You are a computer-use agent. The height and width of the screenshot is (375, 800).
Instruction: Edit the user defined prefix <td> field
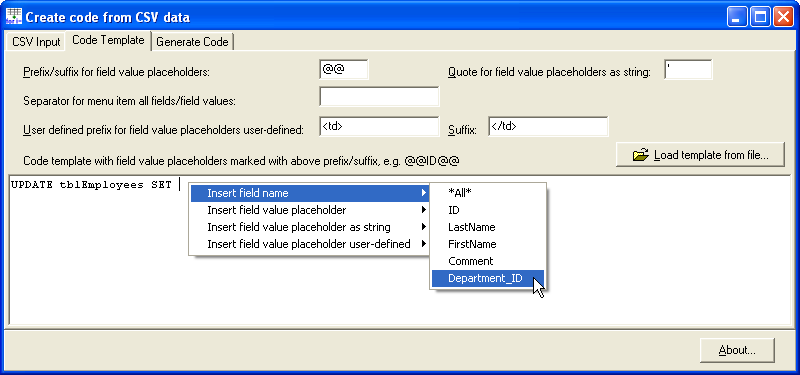point(379,127)
